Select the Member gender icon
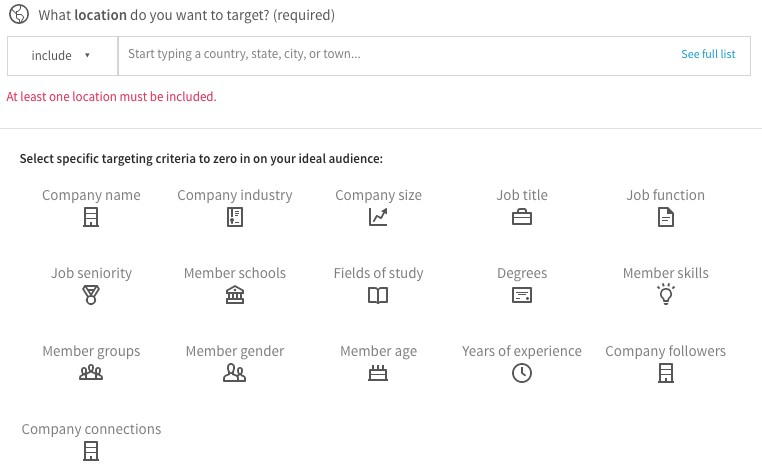The height and width of the screenshot is (471, 762). 235,373
